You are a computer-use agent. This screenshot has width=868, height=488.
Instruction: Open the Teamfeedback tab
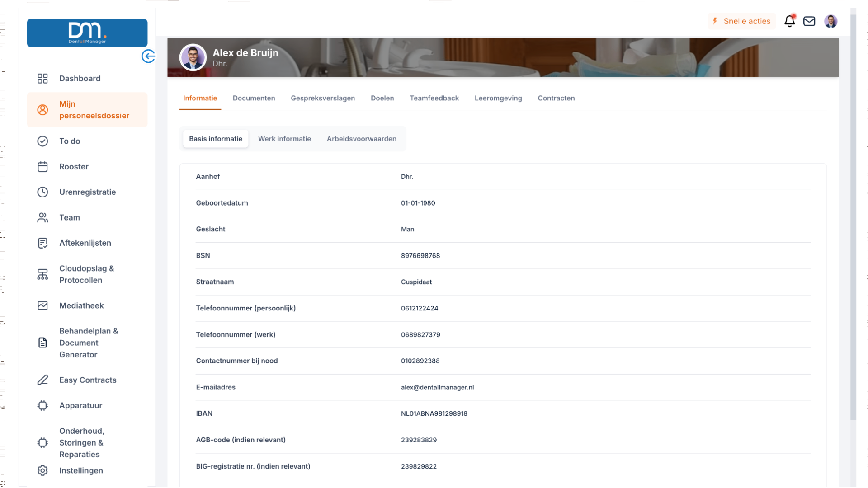pos(434,98)
